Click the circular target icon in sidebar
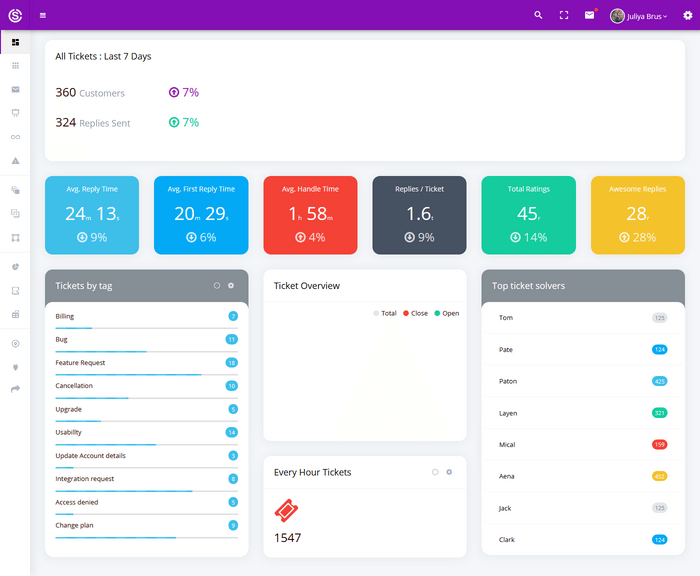This screenshot has width=700, height=576. 16,343
